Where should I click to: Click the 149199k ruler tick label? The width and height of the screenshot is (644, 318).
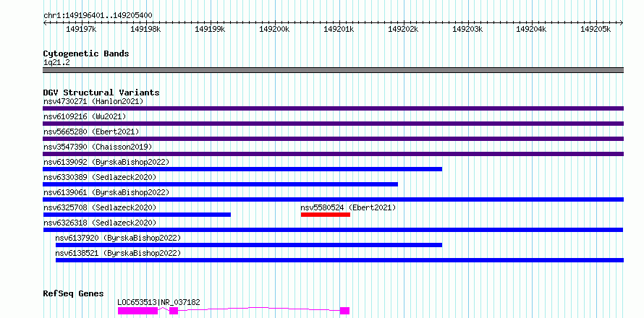coord(211,29)
